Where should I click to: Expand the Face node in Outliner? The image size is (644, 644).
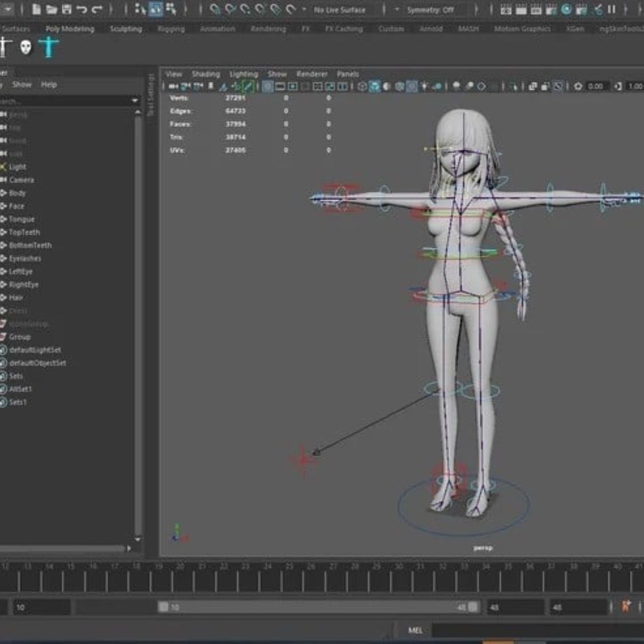coord(3,206)
